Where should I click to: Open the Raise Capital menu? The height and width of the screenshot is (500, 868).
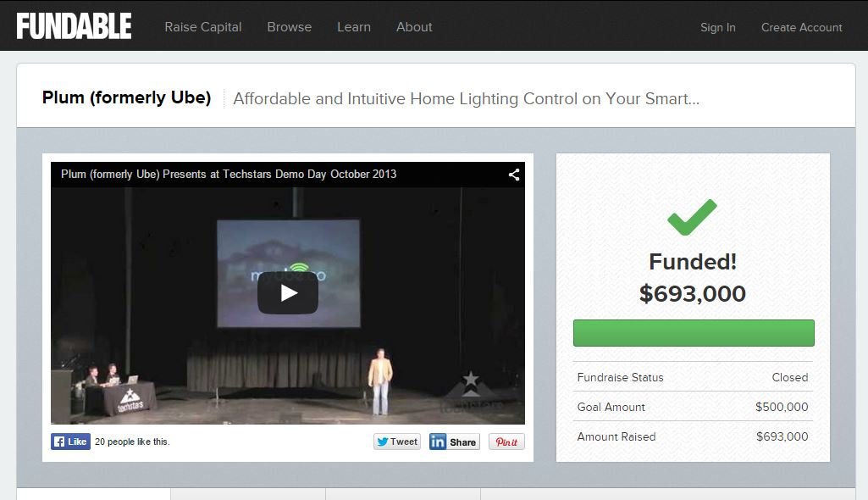pos(203,27)
